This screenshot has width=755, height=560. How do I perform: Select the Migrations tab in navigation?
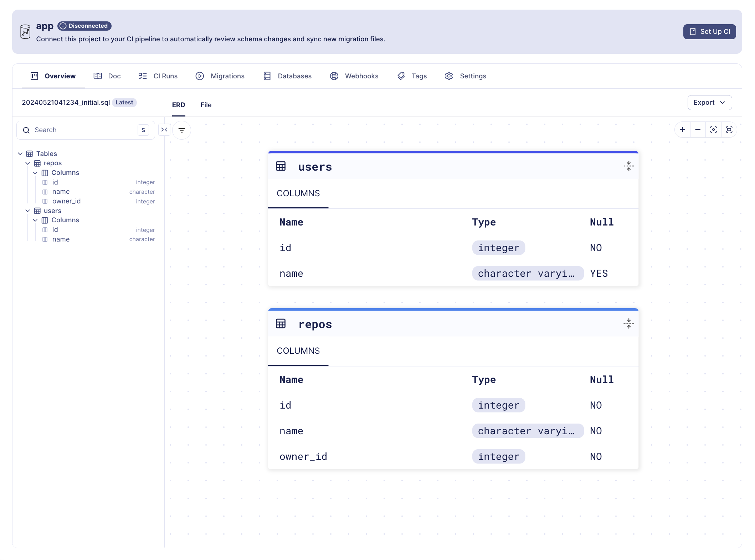[x=227, y=76]
